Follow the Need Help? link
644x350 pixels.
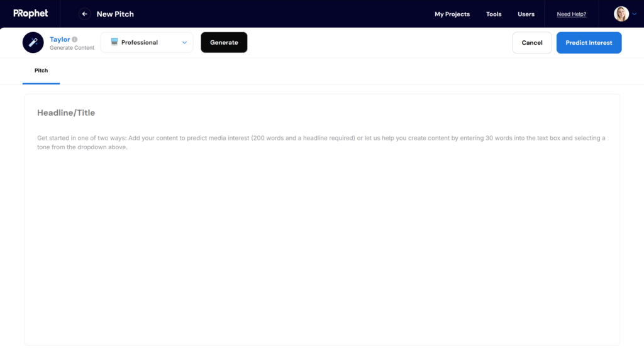(571, 14)
